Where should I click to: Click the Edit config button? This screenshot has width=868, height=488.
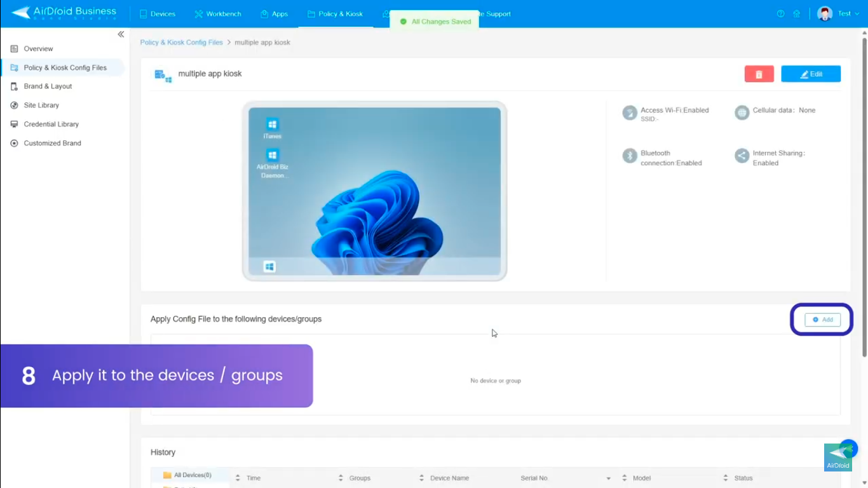[810, 74]
